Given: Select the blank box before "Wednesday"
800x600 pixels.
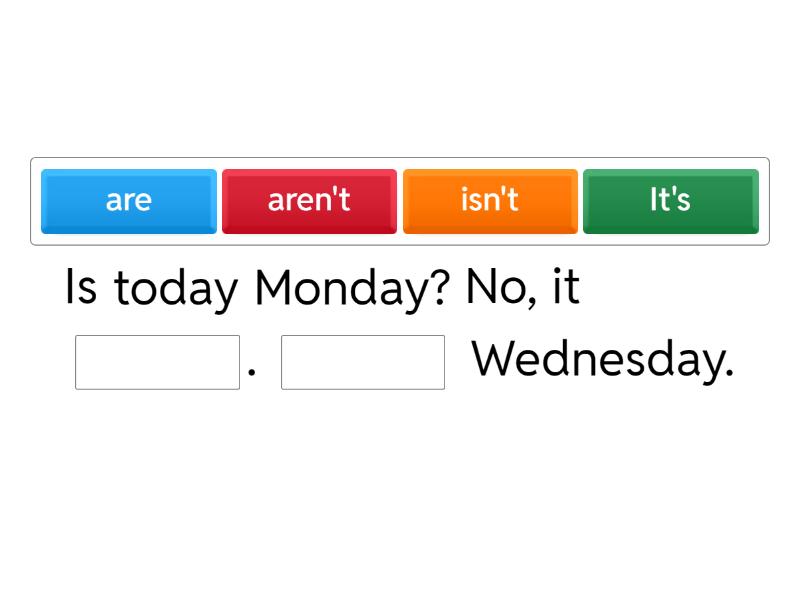Looking at the screenshot, I should tap(363, 362).
